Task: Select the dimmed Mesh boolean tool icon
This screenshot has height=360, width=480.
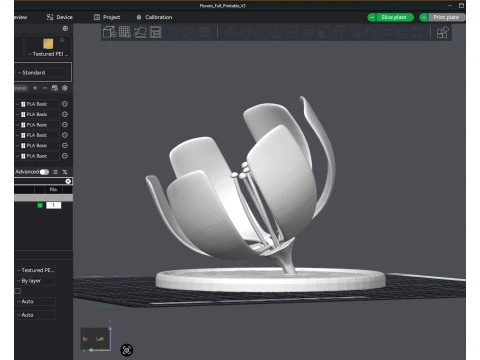Action: (x=308, y=32)
